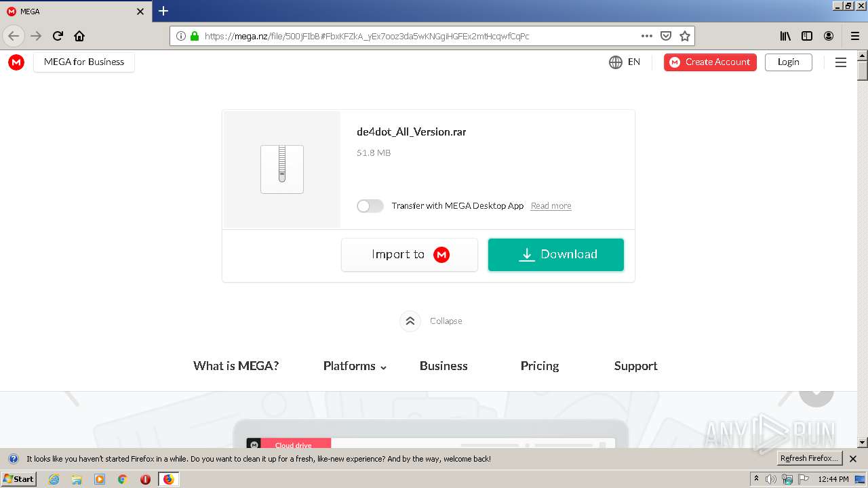Click the Import to MEGA button
This screenshot has height=488, width=868.
410,255
